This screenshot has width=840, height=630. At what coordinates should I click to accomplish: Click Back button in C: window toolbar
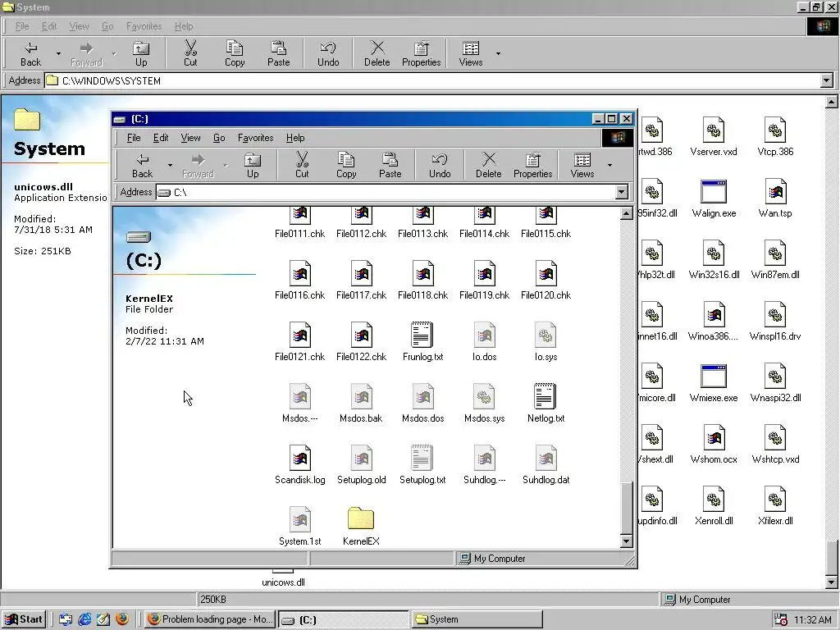pyautogui.click(x=143, y=165)
